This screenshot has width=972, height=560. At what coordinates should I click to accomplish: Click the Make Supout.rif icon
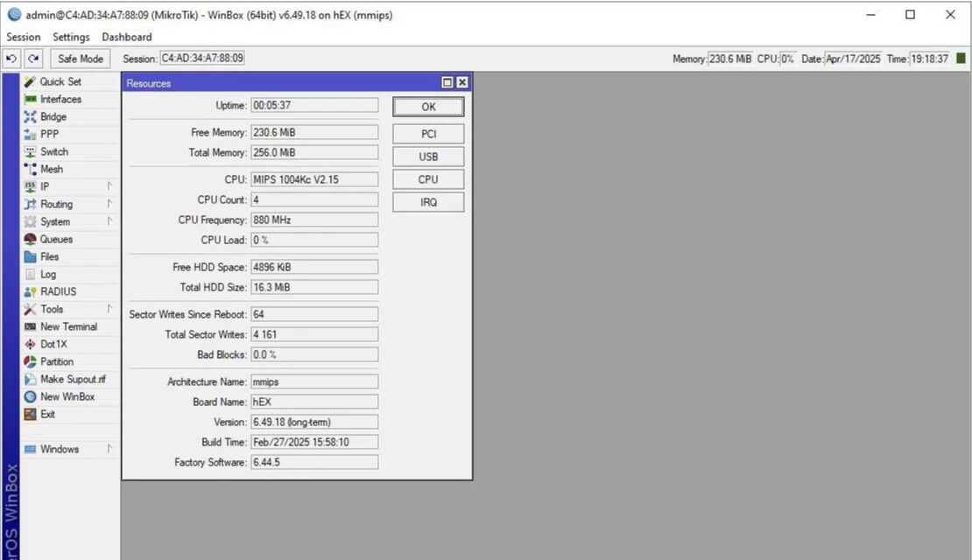coord(30,379)
